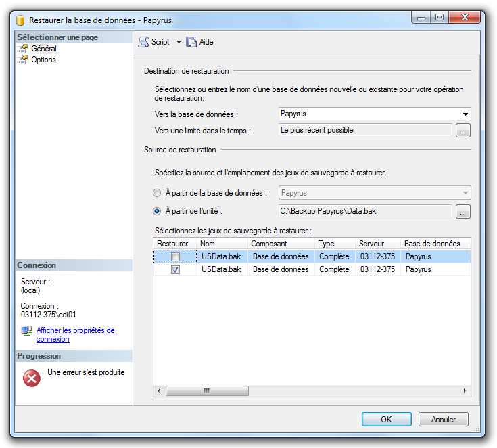Screen dimensions: 497x448
Task: Select the Options page icon
Action: point(23,60)
